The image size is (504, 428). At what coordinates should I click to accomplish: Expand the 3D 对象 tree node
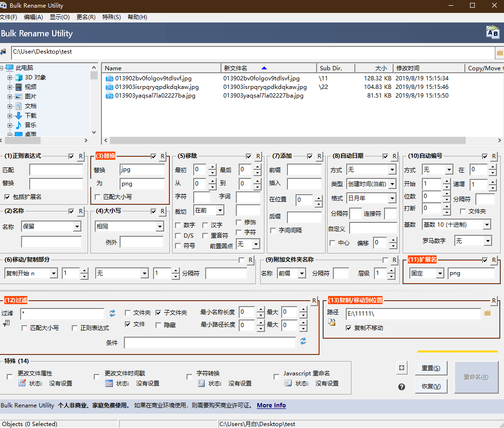click(10, 77)
